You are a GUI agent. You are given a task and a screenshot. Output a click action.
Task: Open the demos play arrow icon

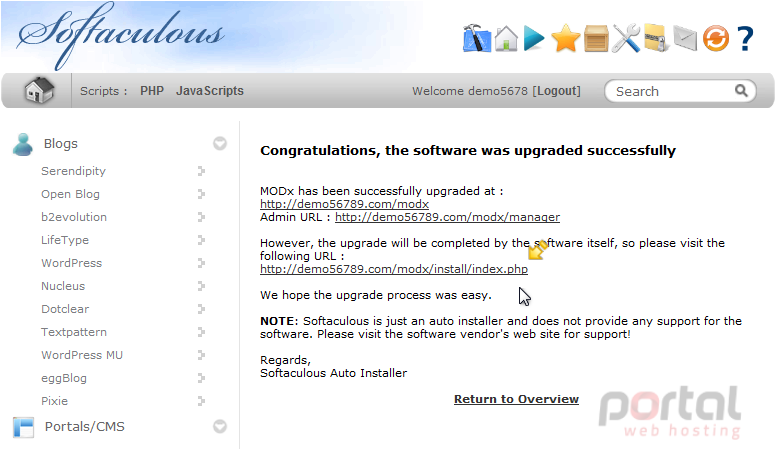534,38
